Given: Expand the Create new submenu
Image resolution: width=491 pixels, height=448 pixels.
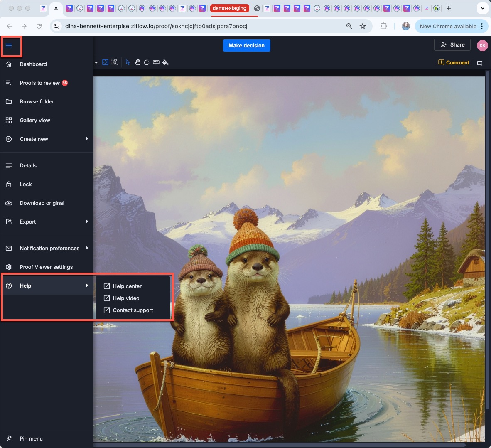Looking at the screenshot, I should click(34, 139).
